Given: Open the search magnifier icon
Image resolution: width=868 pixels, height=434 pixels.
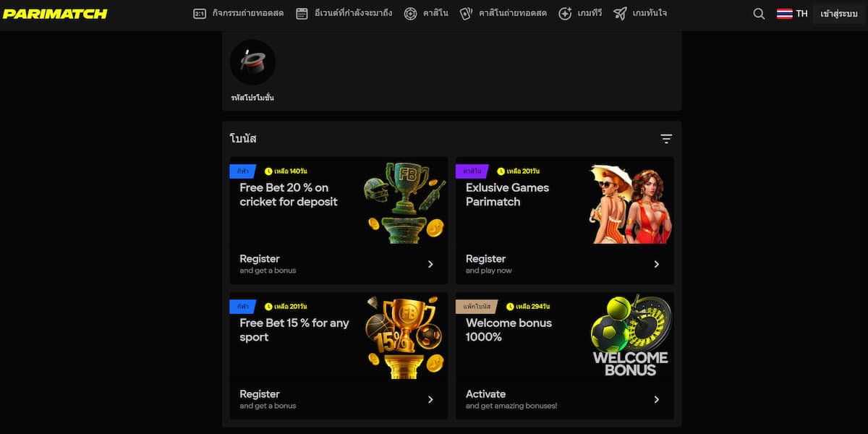Looking at the screenshot, I should pyautogui.click(x=759, y=14).
